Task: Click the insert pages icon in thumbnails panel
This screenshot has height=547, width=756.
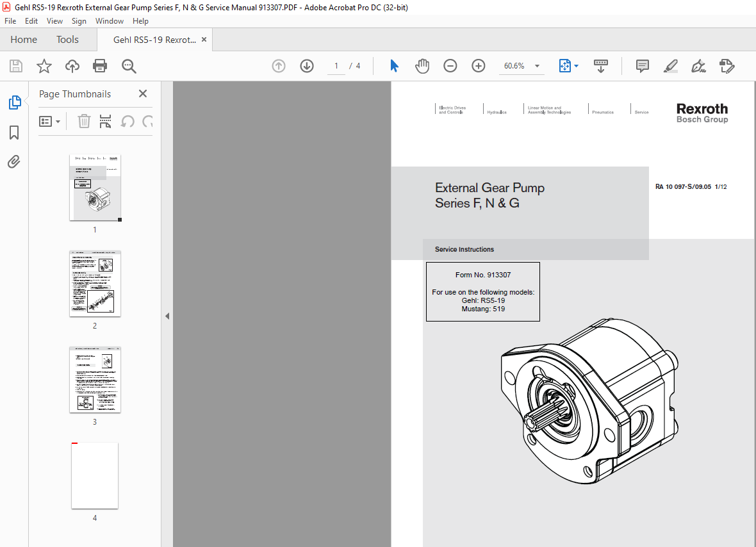Action: point(105,122)
